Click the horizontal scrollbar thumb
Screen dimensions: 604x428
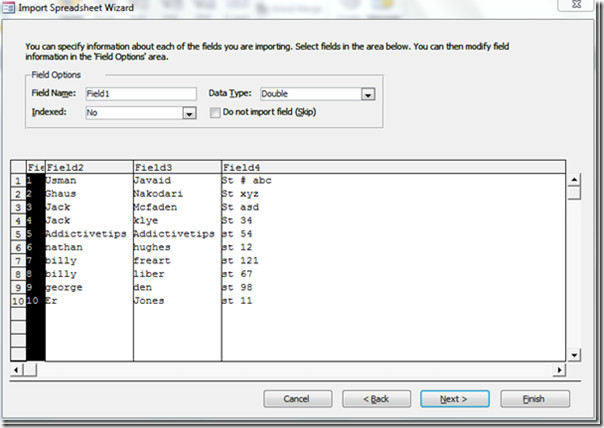pos(30,370)
